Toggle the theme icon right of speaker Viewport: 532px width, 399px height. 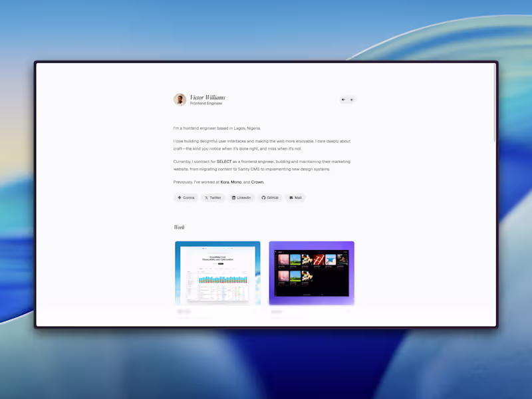tap(352, 100)
